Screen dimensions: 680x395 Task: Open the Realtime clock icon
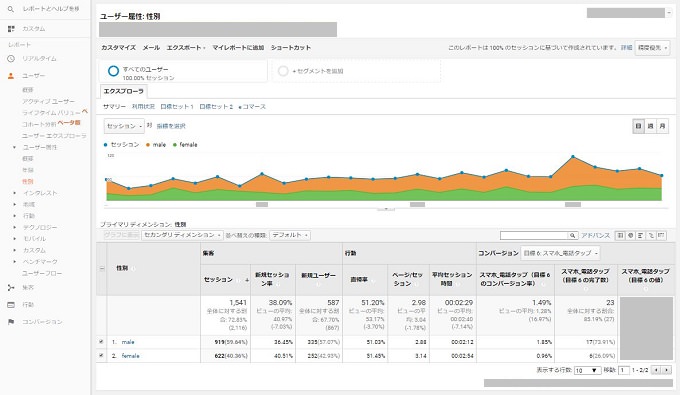11,59
